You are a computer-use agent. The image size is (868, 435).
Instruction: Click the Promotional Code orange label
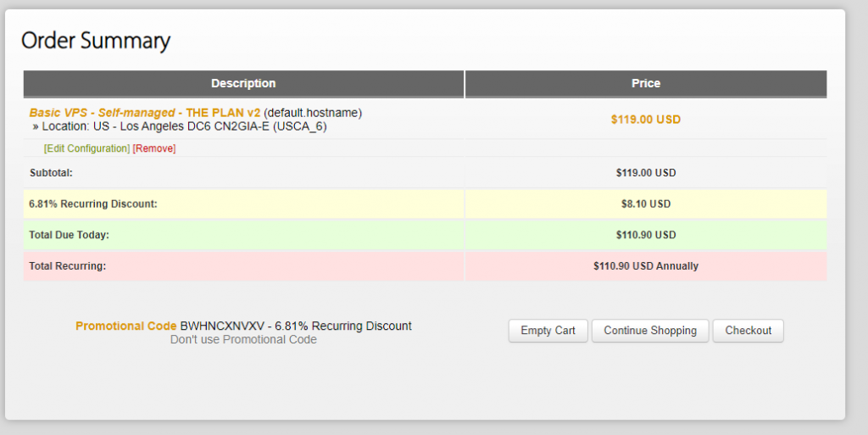(x=126, y=326)
